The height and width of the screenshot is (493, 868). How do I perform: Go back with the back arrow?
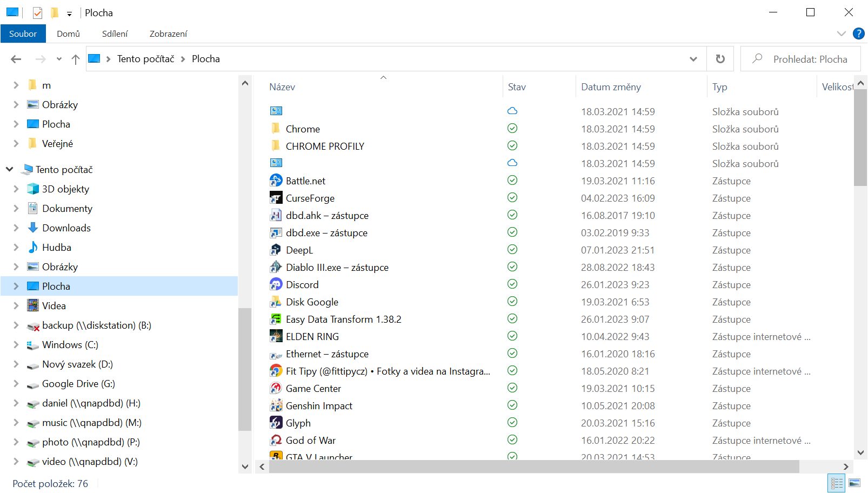16,59
